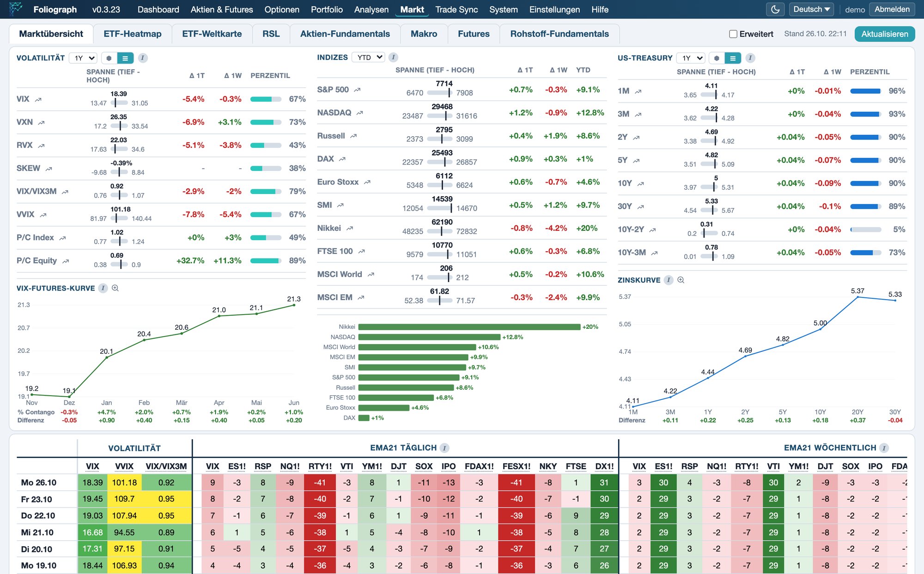Viewport: 924px width, 574px height.
Task: Click the Foliograph logo icon
Action: tap(16, 9)
